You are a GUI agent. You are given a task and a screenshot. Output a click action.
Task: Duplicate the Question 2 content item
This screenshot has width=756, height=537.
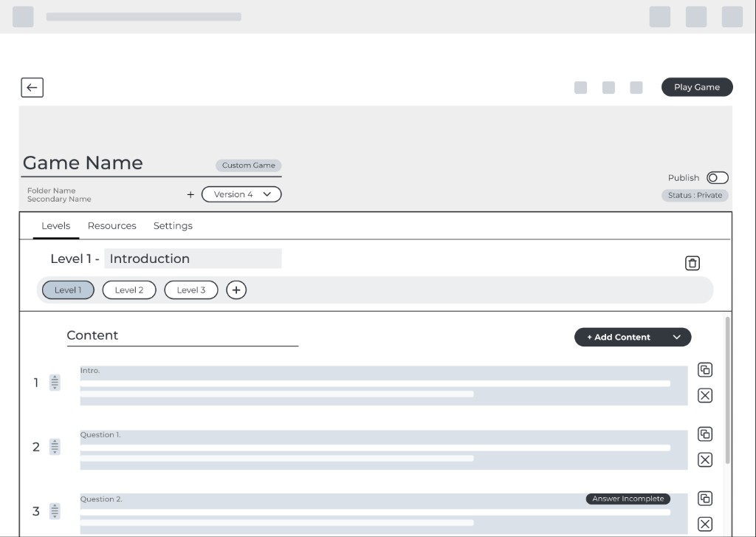pyautogui.click(x=704, y=498)
